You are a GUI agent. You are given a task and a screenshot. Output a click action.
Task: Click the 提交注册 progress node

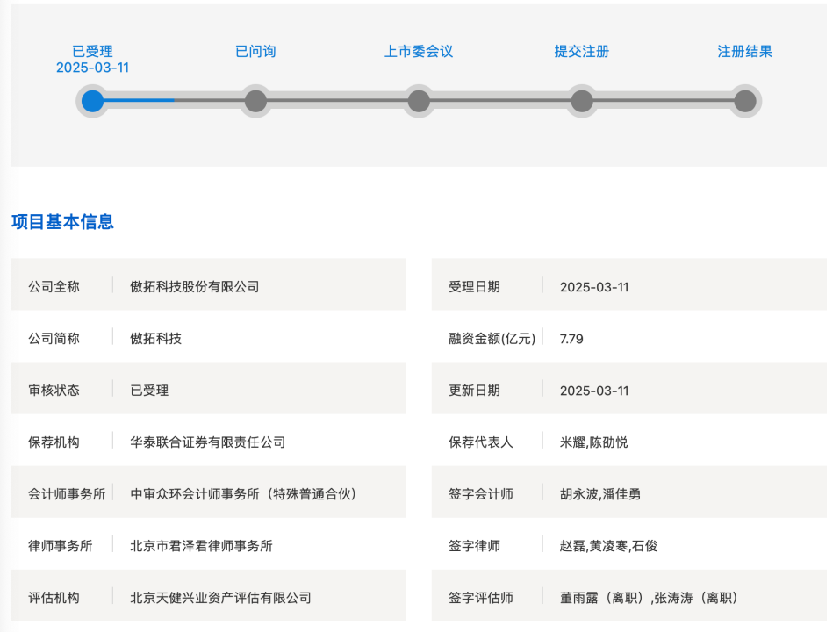(x=582, y=101)
